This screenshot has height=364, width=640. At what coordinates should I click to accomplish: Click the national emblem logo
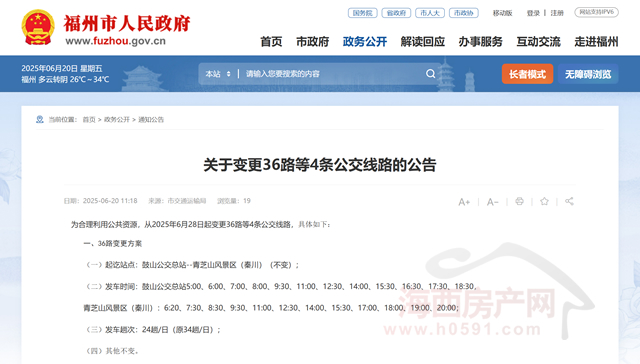[38, 27]
